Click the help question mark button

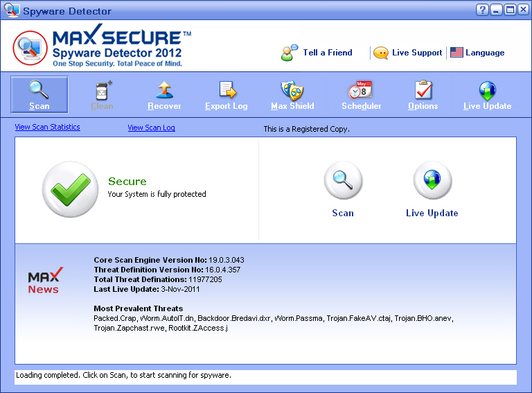click(482, 10)
